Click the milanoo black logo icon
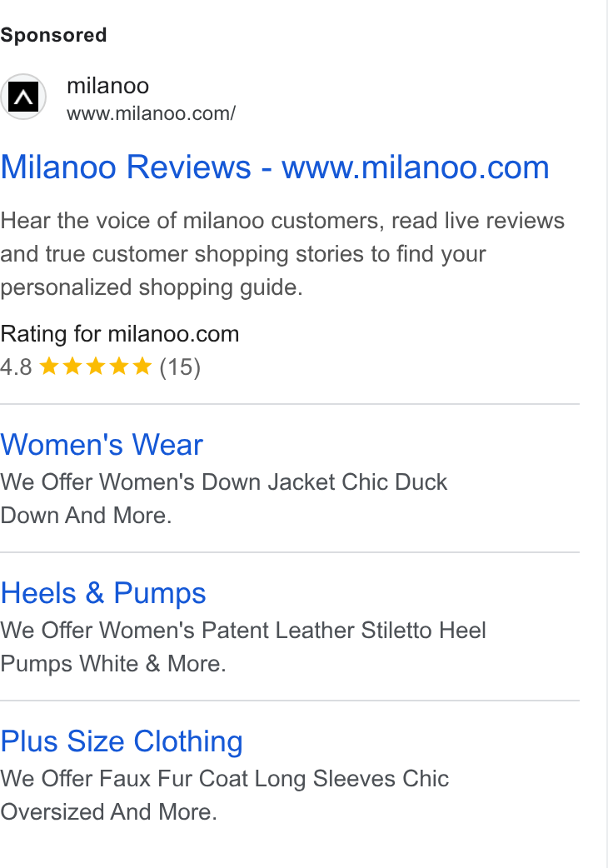608x868 pixels. coord(23,97)
